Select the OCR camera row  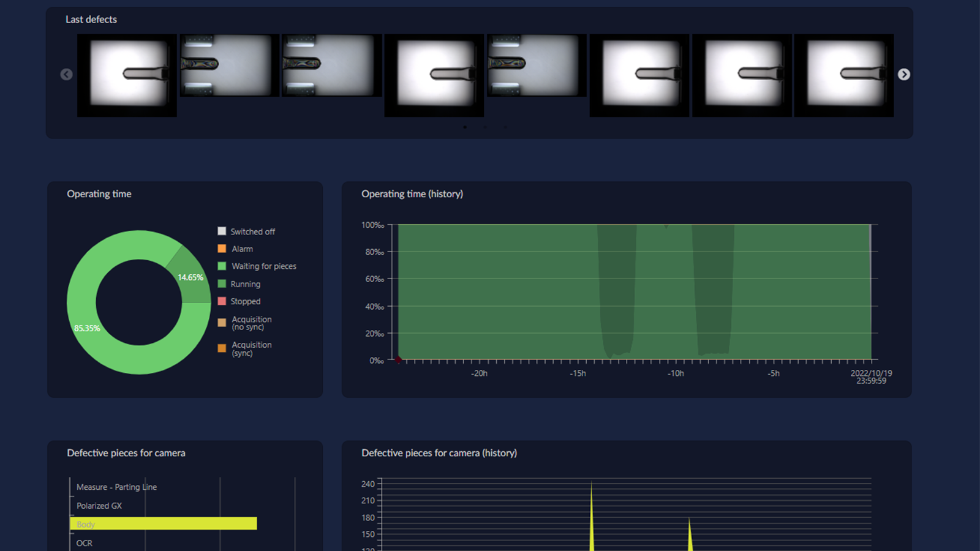coord(85,543)
